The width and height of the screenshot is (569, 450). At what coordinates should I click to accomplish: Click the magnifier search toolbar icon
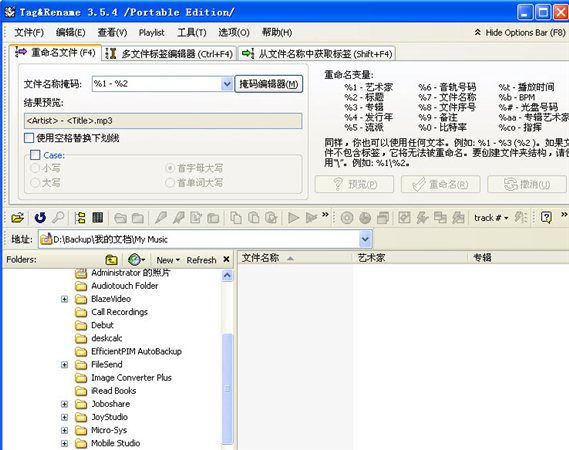(x=58, y=218)
